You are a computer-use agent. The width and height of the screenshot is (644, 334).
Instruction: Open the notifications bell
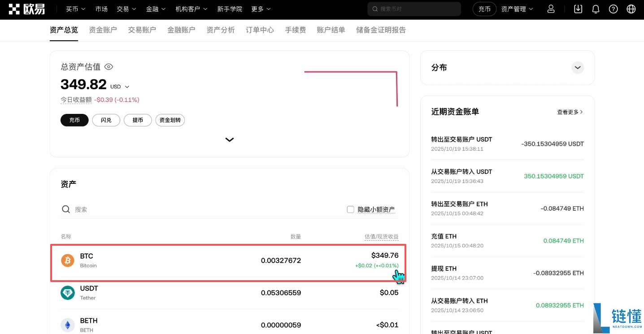(x=596, y=9)
